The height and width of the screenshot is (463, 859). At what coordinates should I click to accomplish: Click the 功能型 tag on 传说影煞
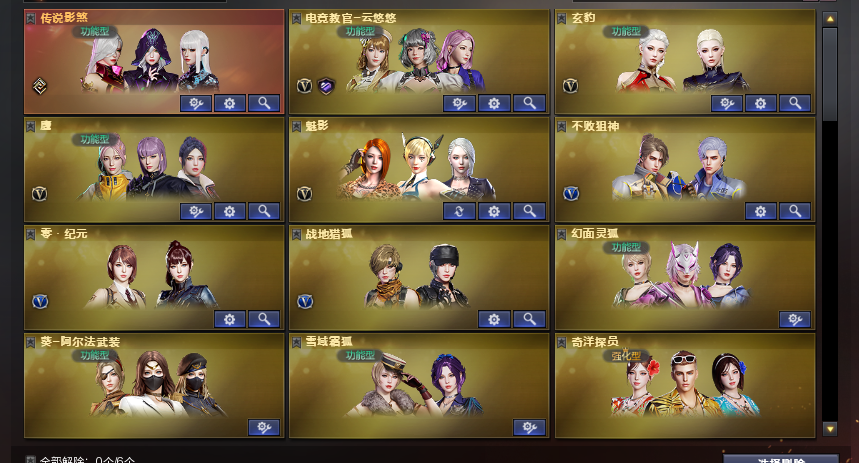pyautogui.click(x=95, y=31)
